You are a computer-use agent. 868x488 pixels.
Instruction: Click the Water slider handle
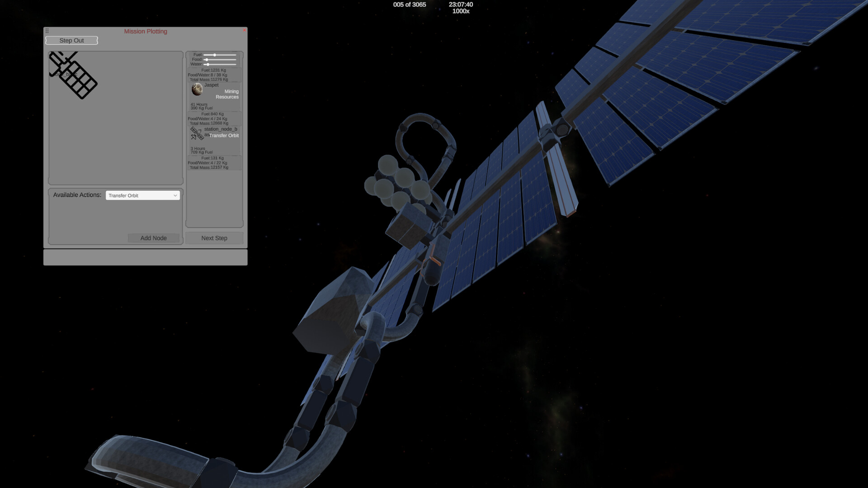(208, 64)
